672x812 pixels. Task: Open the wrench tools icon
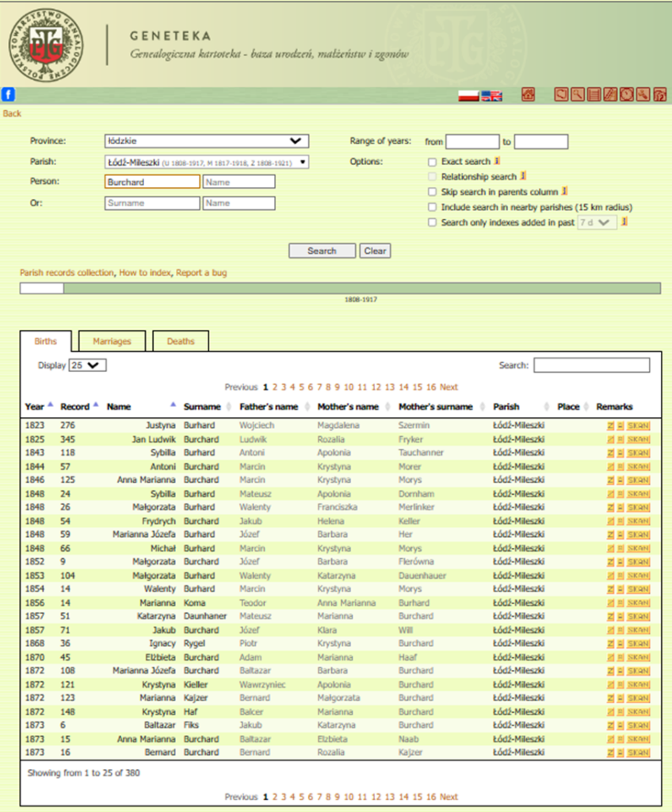tap(643, 95)
